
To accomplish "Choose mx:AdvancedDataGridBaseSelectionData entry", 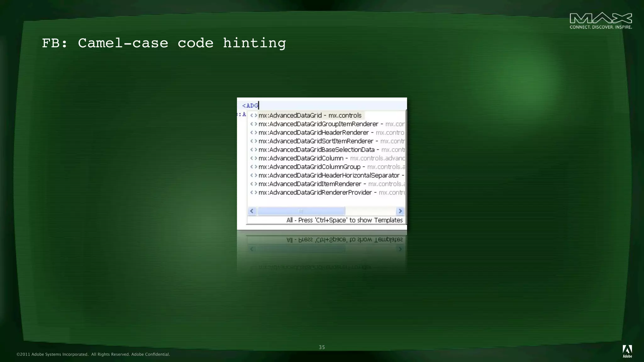I will pyautogui.click(x=326, y=150).
